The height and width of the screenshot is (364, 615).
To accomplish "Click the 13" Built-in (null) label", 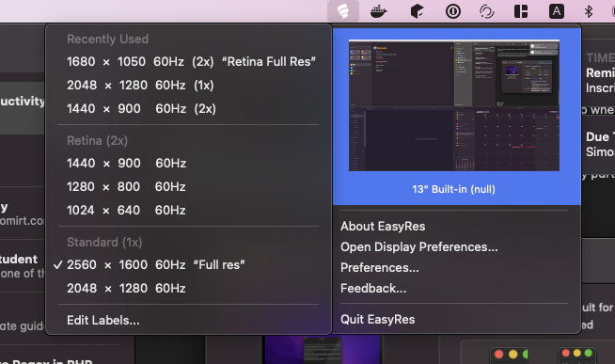I will coord(454,189).
